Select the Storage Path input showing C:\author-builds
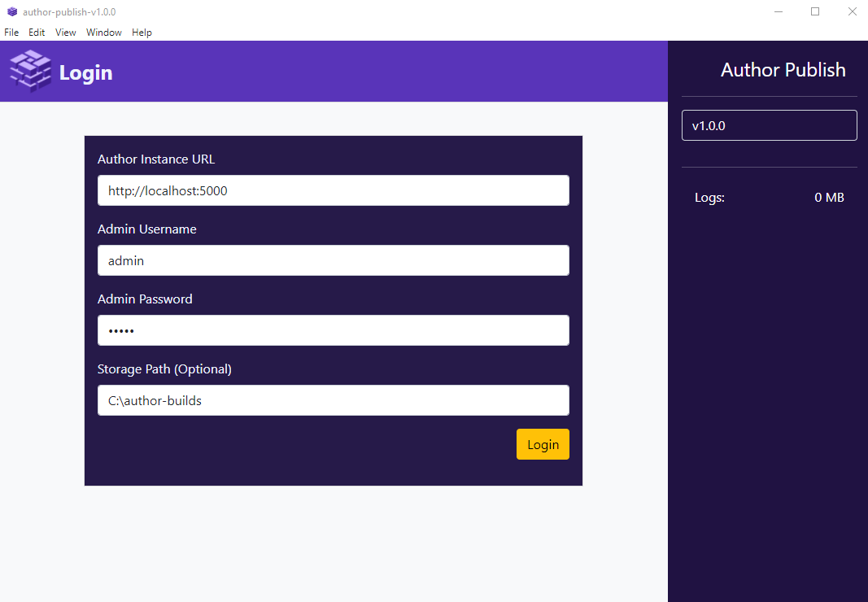This screenshot has height=602, width=868. (333, 400)
